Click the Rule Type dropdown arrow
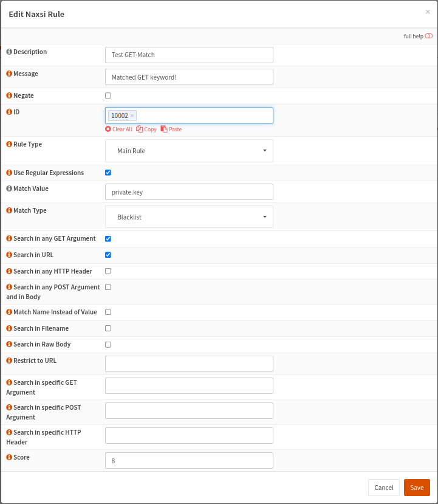Image resolution: width=438 pixels, height=504 pixels. click(x=265, y=150)
